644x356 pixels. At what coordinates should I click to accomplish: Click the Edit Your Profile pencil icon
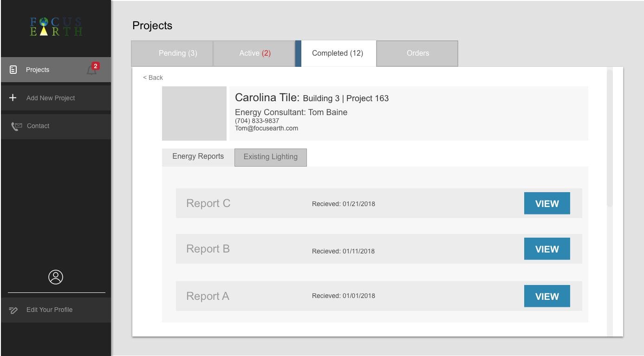(13, 310)
